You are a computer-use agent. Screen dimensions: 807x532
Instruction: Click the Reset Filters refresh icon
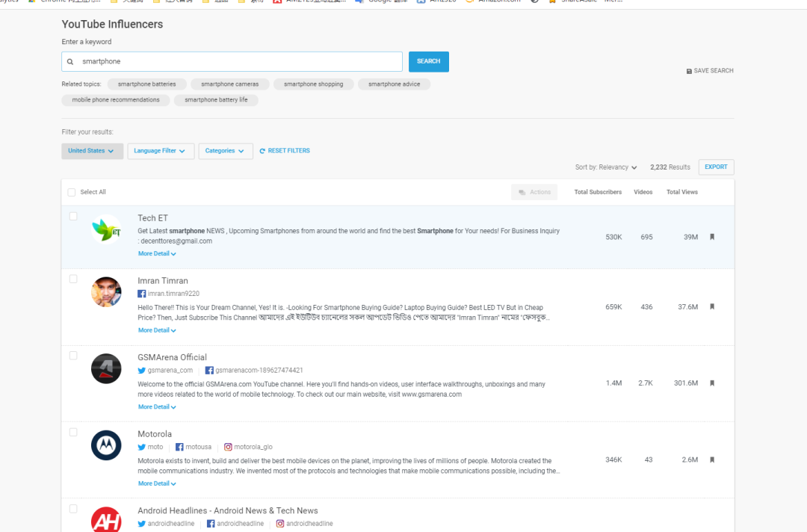tap(262, 151)
